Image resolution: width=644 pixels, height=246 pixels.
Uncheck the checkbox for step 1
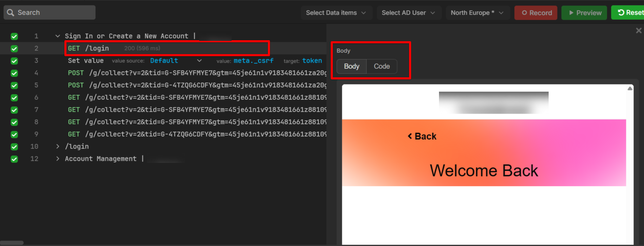pyautogui.click(x=14, y=36)
